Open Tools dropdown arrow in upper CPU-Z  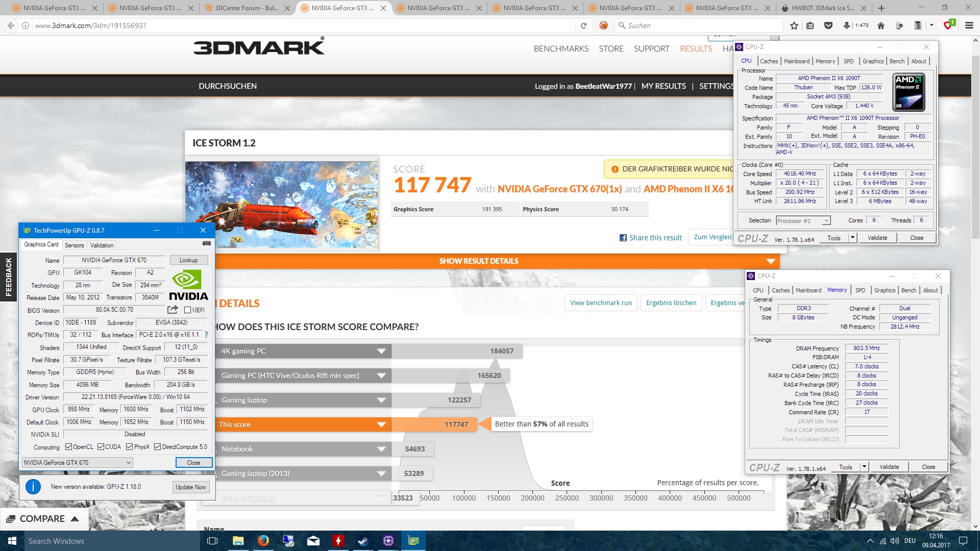852,238
